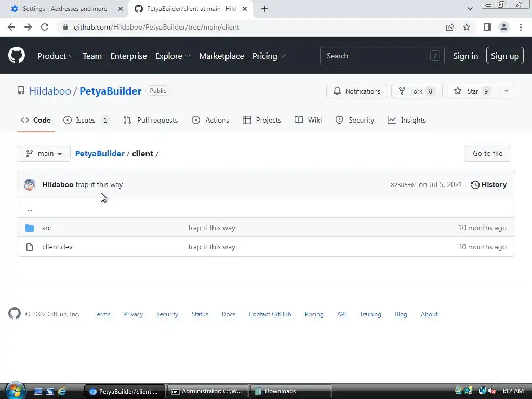Click the src row commit message link
Screen dimensions: 532x399
click(212, 228)
